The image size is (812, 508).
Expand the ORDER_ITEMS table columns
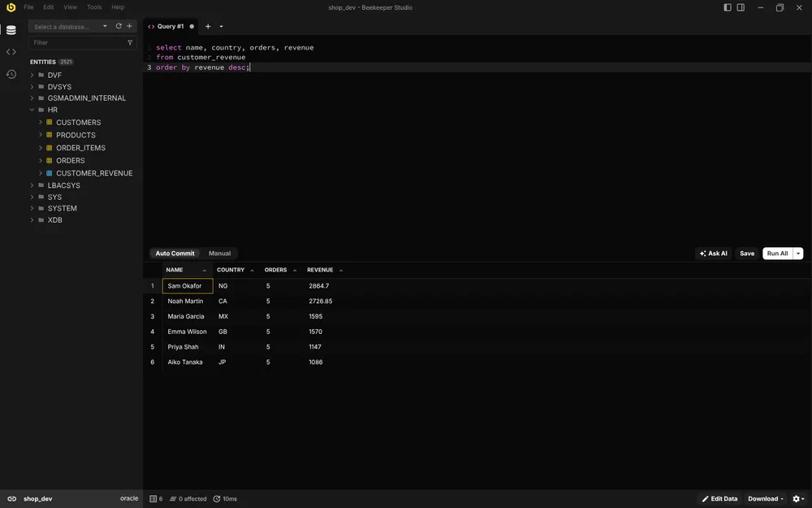[41, 148]
